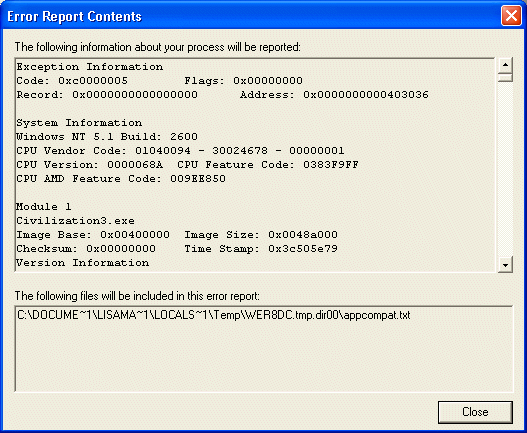The width and height of the screenshot is (527, 433).
Task: Click the scrollbar thumb in the report box
Action: pyautogui.click(x=505, y=77)
